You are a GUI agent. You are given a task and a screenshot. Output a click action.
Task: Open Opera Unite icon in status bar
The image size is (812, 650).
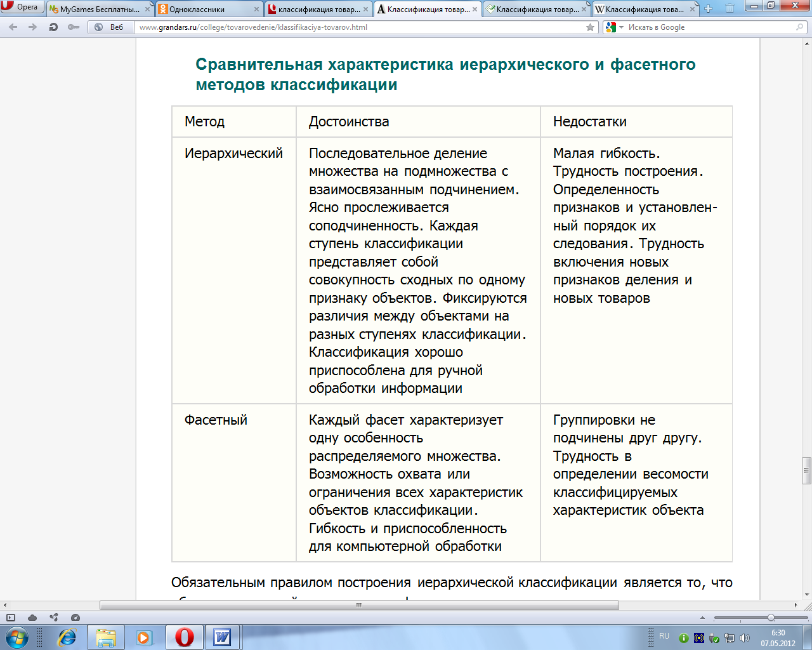(54, 618)
